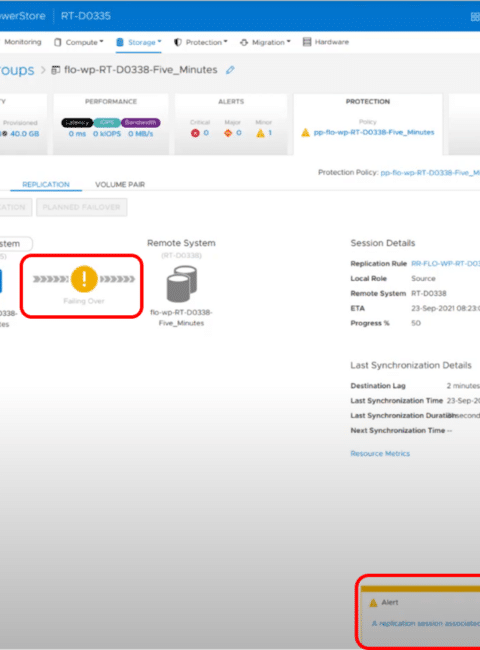Click the warning icon beside protection policy

[305, 133]
